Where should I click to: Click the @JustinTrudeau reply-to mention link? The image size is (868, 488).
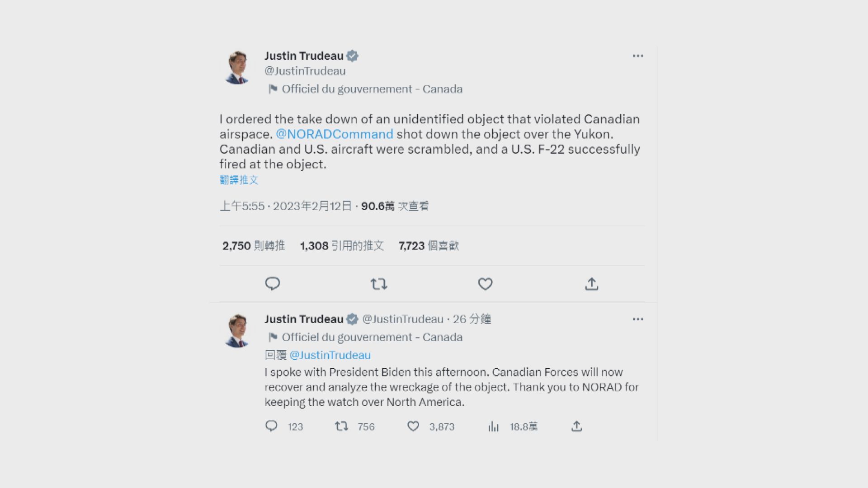point(330,355)
